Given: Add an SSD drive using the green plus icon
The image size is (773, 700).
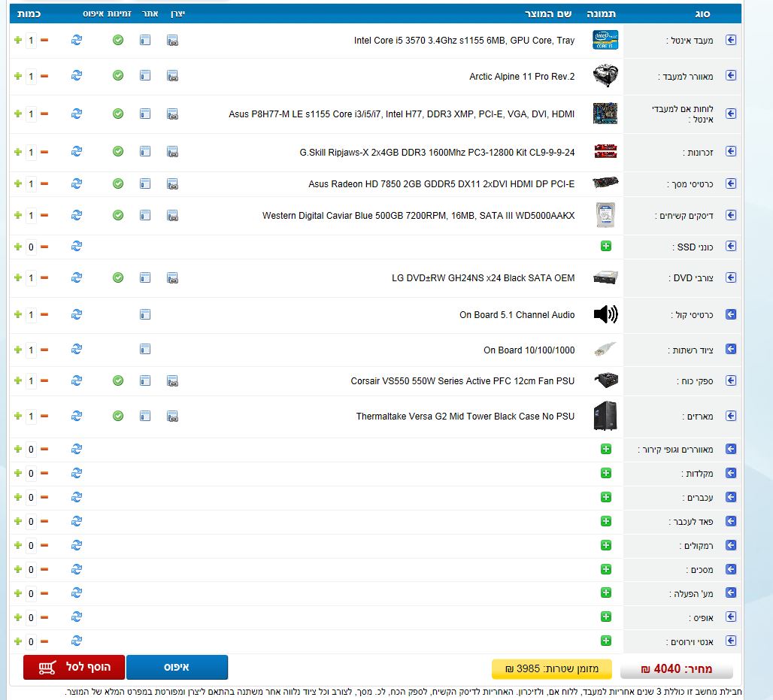Looking at the screenshot, I should [606, 247].
